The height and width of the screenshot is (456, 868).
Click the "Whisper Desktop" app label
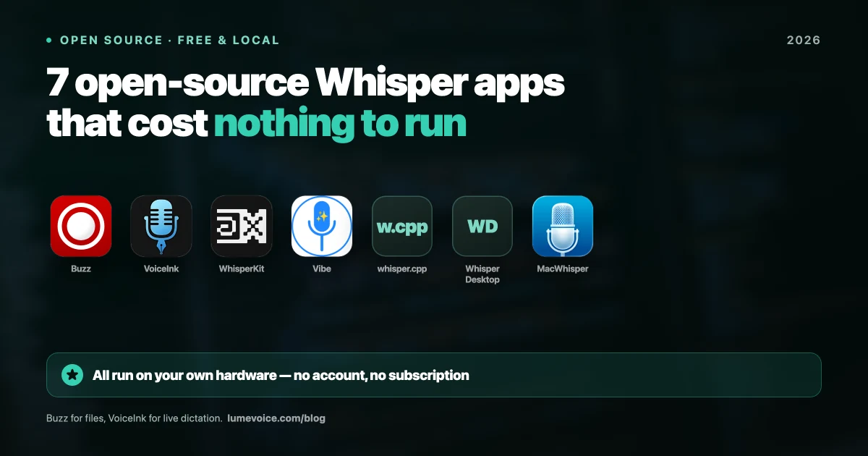coord(482,274)
